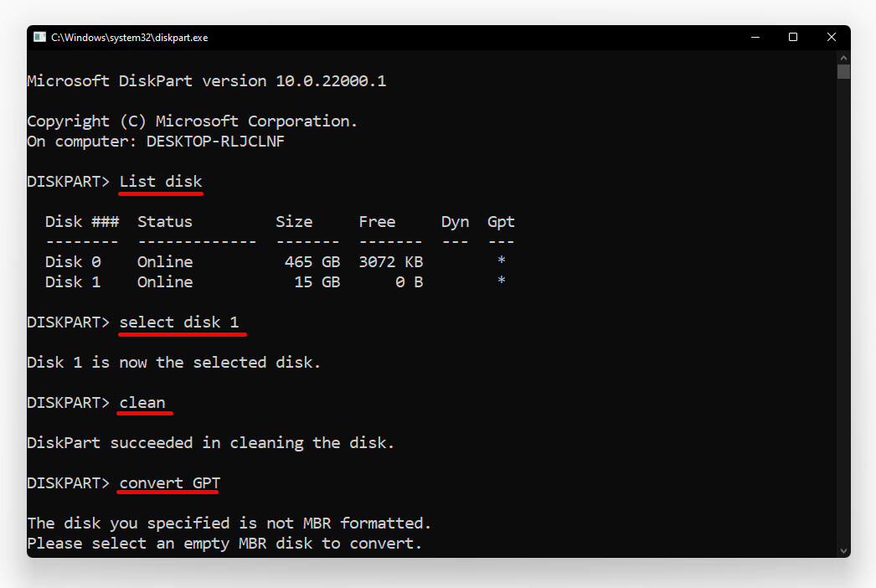876x588 pixels.
Task: Maximize the DiskPart window
Action: [792, 37]
